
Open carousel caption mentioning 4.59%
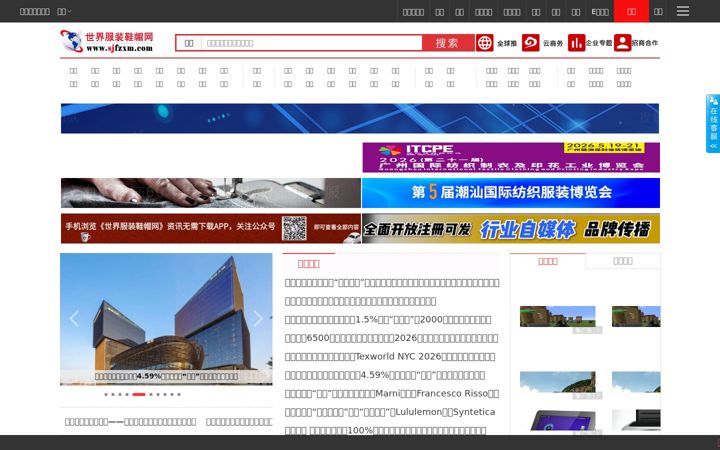click(166, 376)
